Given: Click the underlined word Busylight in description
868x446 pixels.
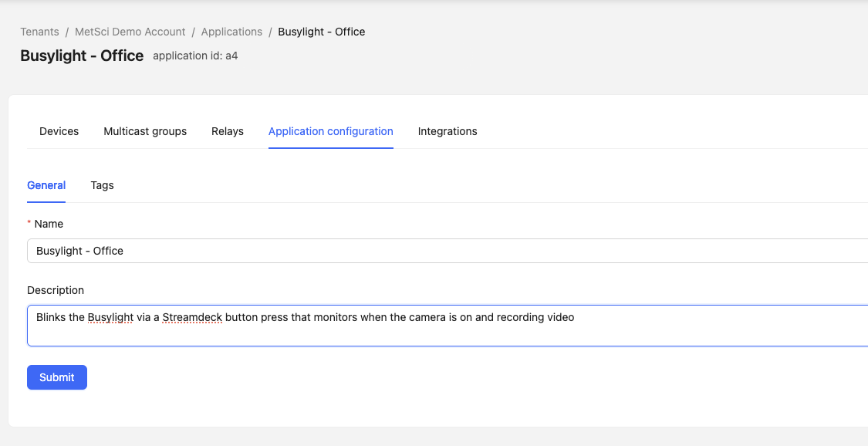Looking at the screenshot, I should (110, 317).
